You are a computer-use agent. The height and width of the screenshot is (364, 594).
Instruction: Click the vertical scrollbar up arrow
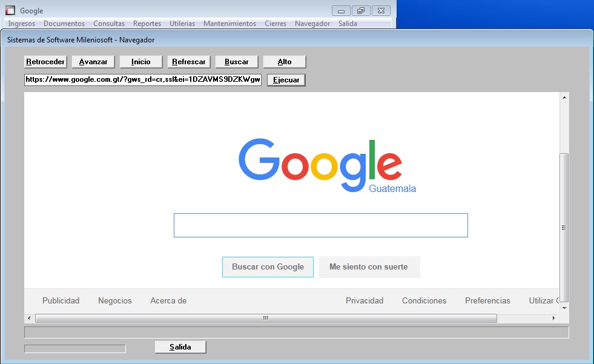564,98
